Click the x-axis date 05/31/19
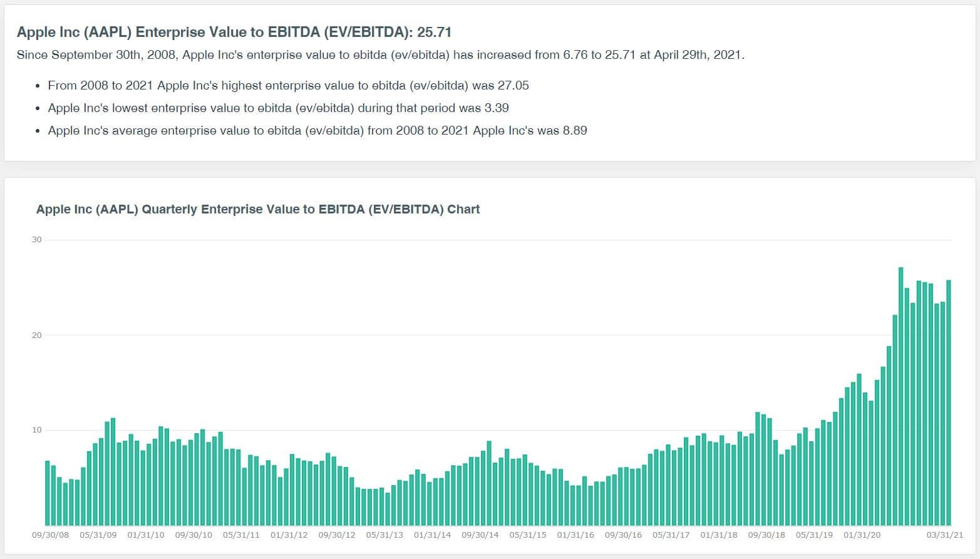Image resolution: width=980 pixels, height=559 pixels. point(814,535)
